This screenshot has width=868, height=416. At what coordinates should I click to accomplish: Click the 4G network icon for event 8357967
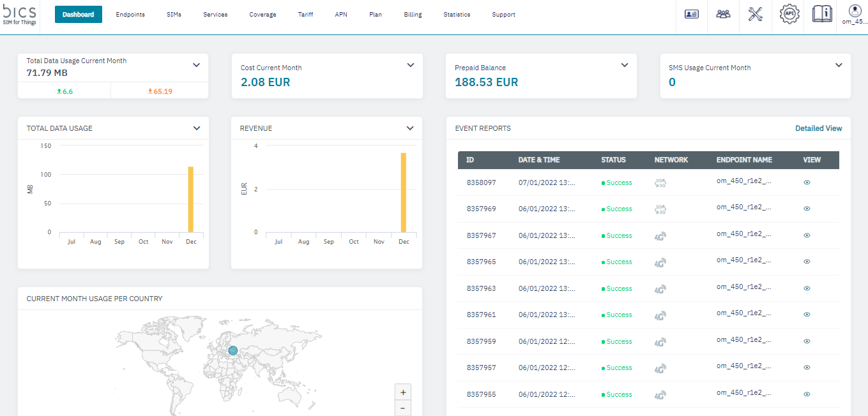pos(660,235)
